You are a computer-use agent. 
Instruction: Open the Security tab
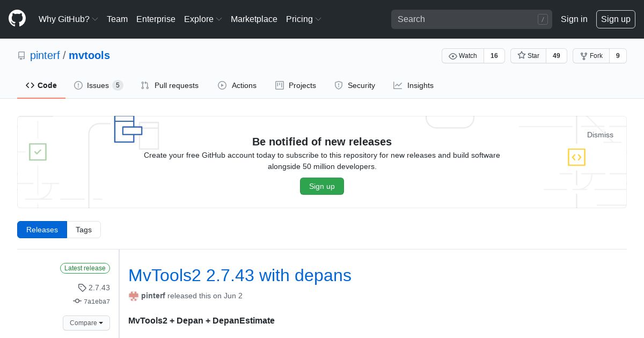[355, 85]
